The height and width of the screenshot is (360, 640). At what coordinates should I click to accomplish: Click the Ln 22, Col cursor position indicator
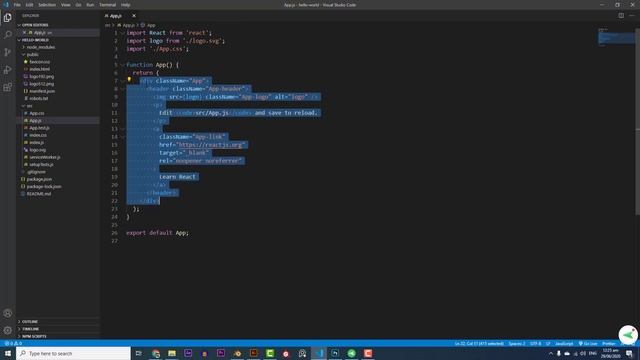pyautogui.click(x=479, y=343)
